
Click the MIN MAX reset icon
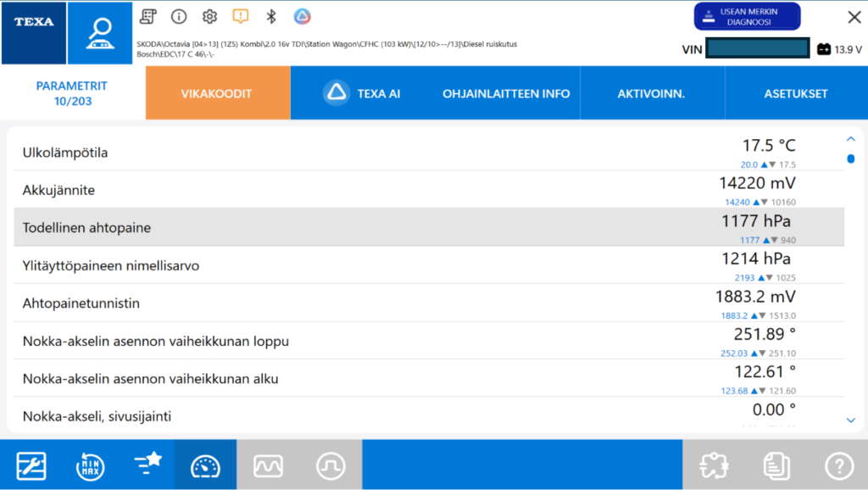tap(90, 465)
